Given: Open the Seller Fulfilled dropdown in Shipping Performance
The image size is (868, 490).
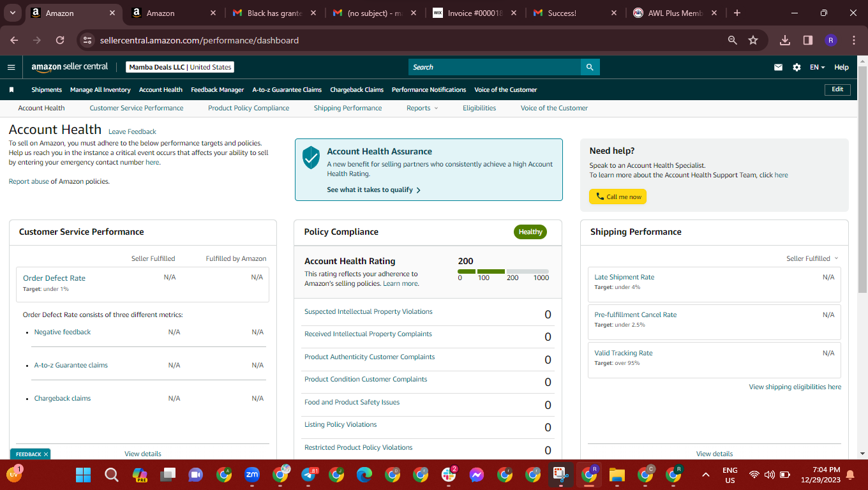Looking at the screenshot, I should 812,258.
